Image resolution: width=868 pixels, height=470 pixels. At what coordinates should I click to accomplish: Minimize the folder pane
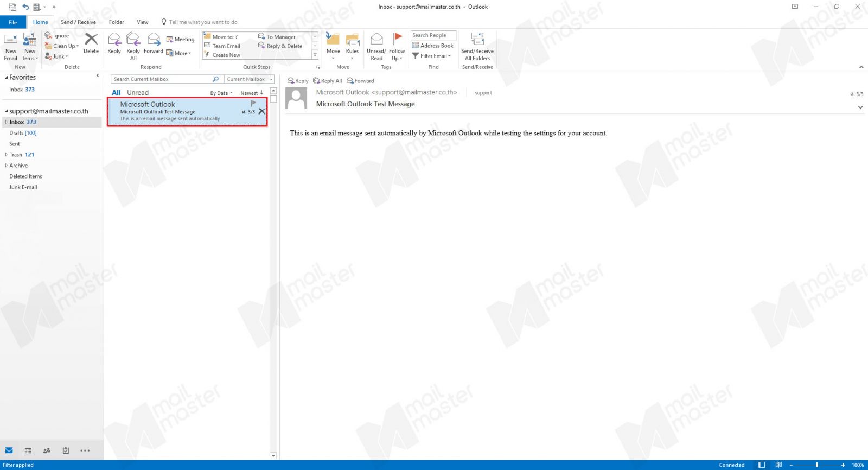point(98,75)
